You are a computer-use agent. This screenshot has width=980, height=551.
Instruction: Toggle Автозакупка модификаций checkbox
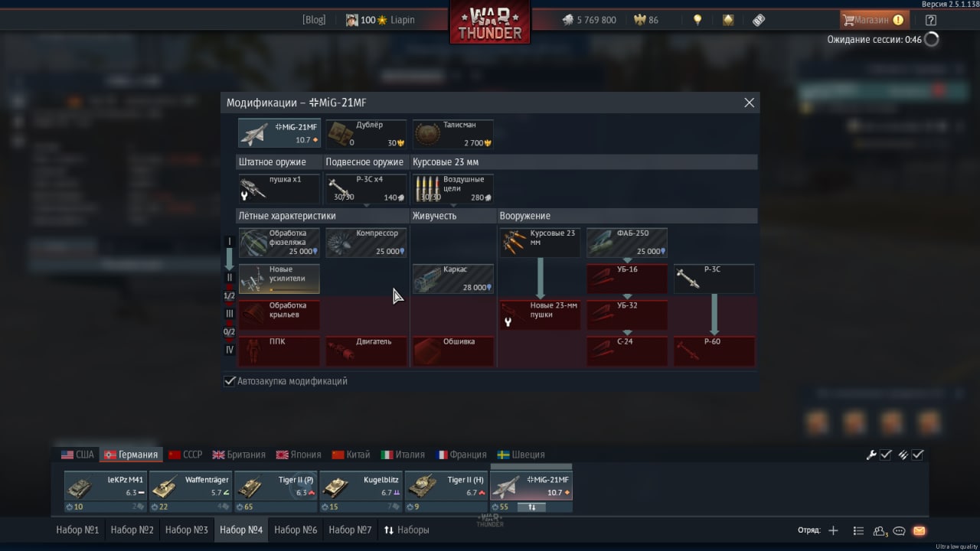click(230, 381)
